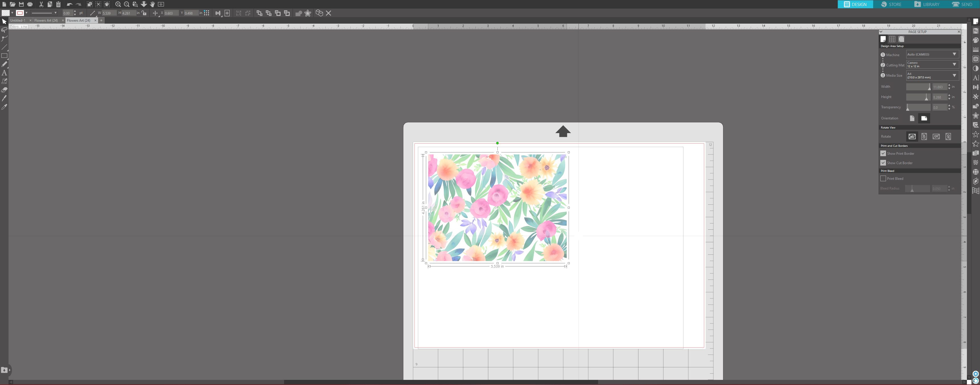Click the Zoom In magnifier icon
This screenshot has width=980, height=385.
tap(118, 4)
